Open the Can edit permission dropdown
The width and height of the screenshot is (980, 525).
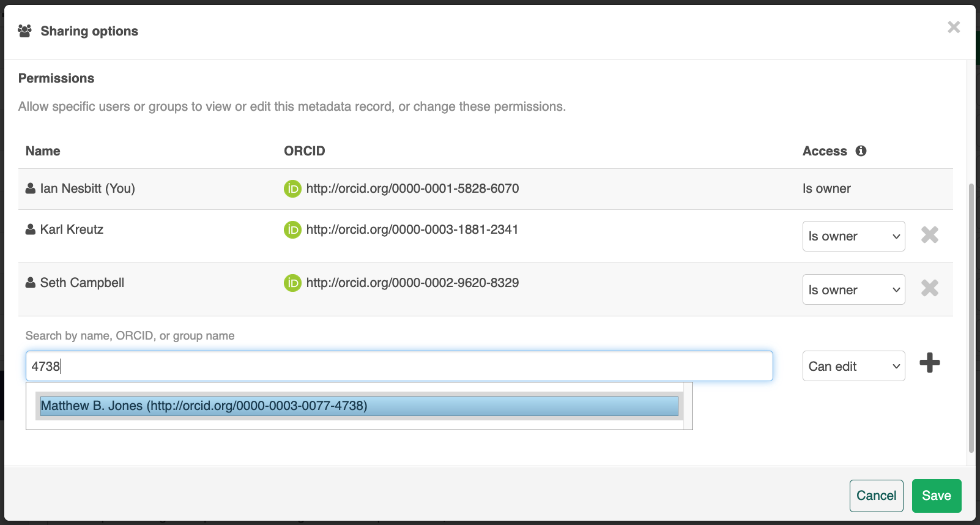coord(853,366)
